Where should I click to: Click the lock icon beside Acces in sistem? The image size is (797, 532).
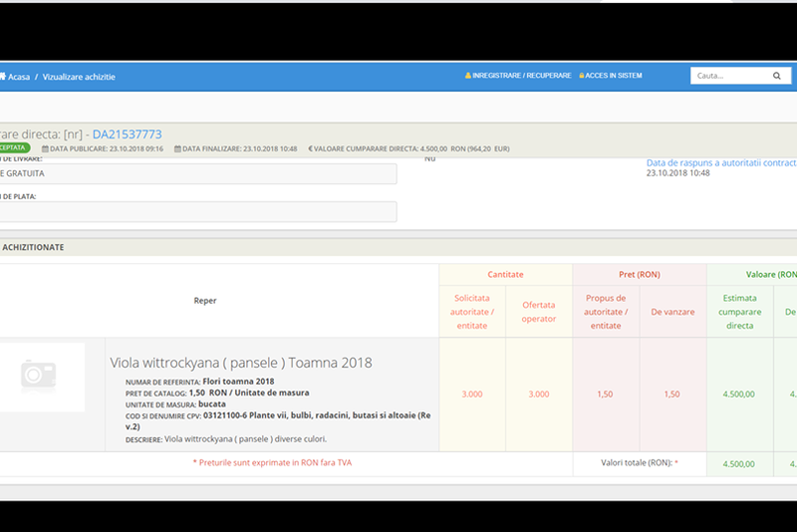tap(582, 76)
